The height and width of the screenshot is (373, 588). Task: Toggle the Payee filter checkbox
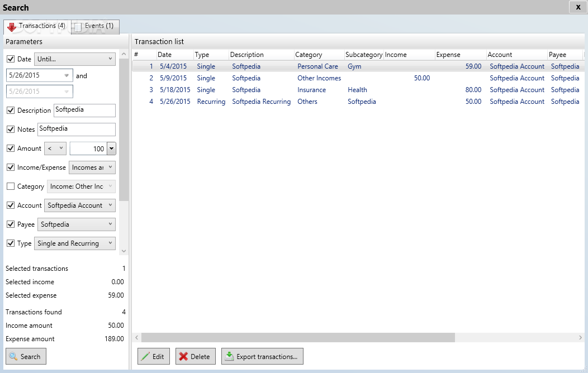(x=11, y=224)
